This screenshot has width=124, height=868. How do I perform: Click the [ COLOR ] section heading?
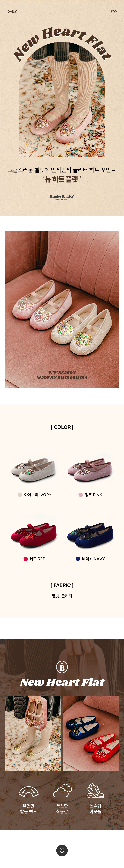62,427
